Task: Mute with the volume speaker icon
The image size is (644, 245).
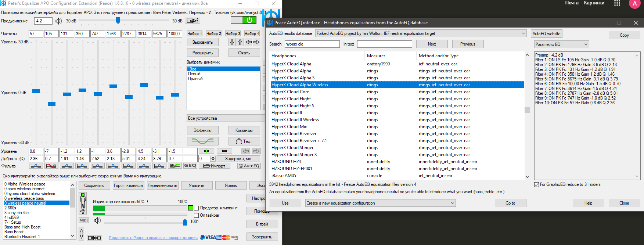Action: pyautogui.click(x=97, y=220)
